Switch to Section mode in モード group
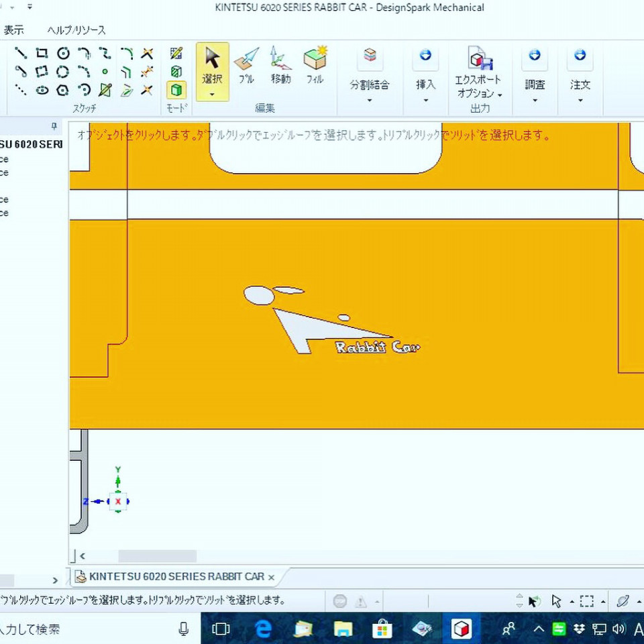Viewport: 644px width, 644px height. point(176,72)
